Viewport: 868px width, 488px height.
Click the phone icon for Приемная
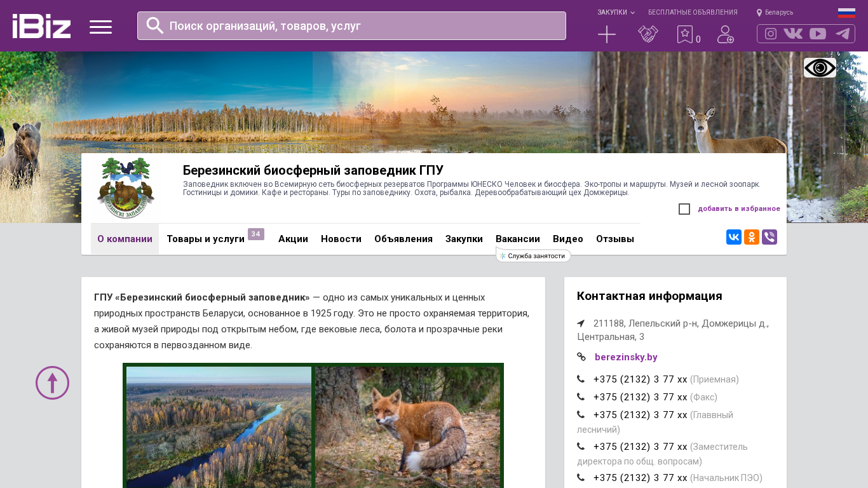click(x=581, y=379)
